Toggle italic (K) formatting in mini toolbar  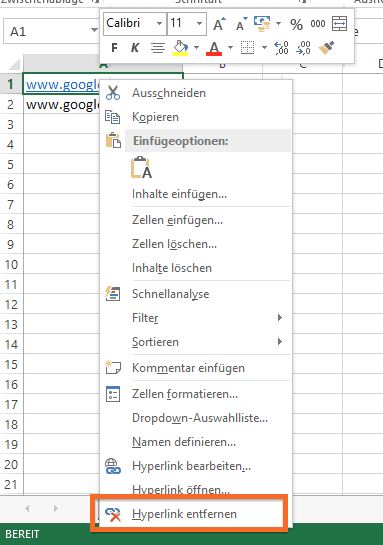click(x=135, y=48)
